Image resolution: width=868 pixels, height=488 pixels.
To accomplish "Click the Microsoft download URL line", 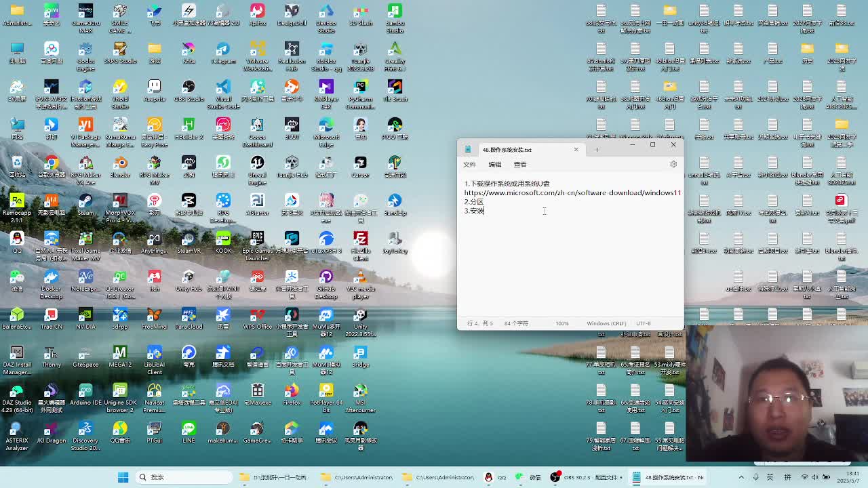I will pos(572,192).
